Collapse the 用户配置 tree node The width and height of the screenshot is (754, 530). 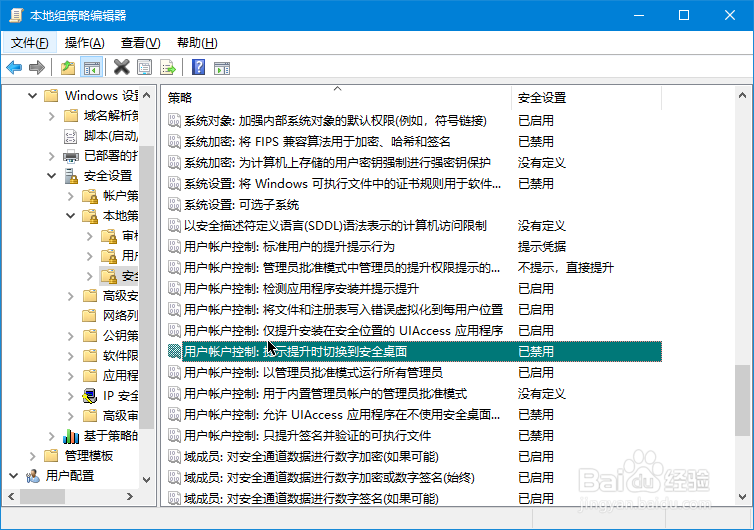[13, 476]
